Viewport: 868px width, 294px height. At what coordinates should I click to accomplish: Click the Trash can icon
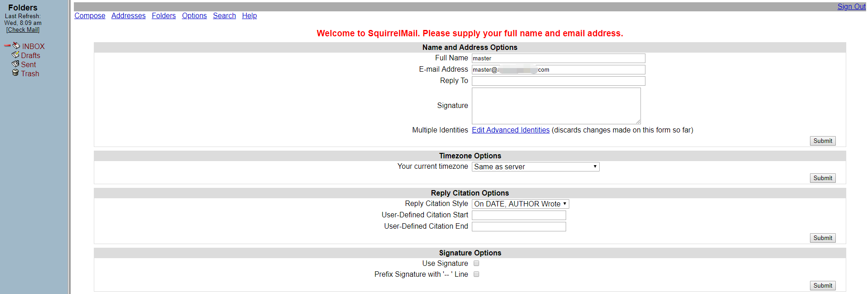[x=15, y=73]
